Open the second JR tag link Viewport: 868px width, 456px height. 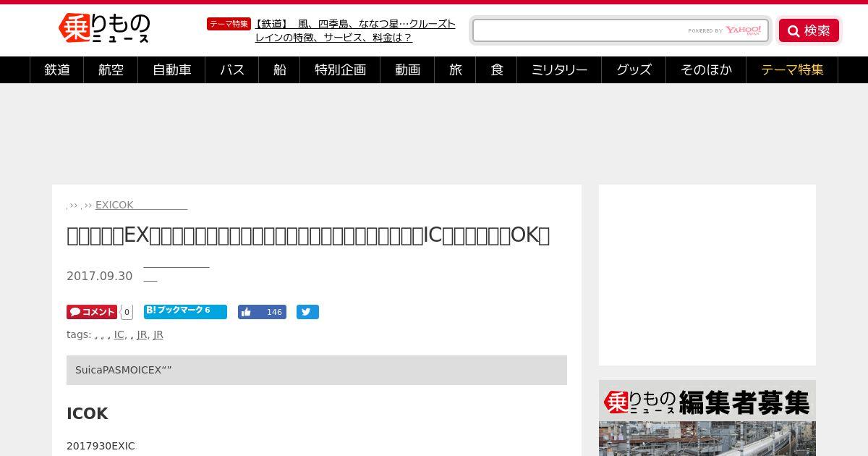pyautogui.click(x=158, y=334)
